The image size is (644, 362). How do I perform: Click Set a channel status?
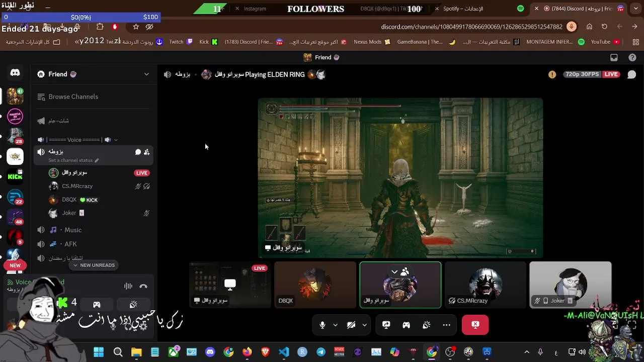point(70,160)
